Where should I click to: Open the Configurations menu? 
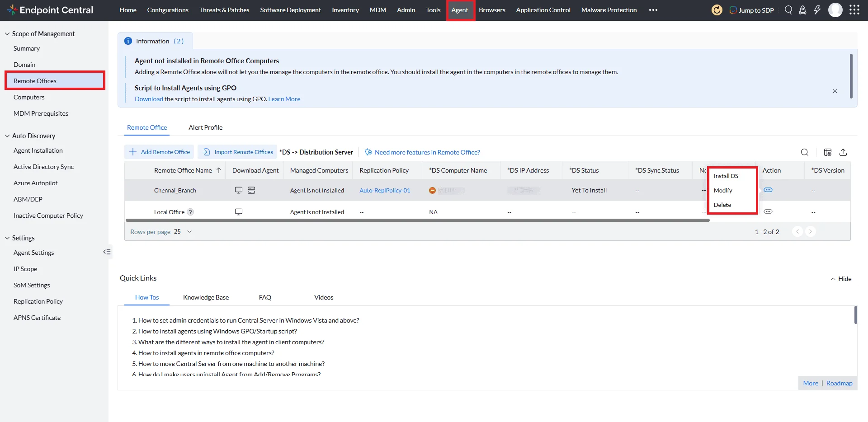[168, 10]
